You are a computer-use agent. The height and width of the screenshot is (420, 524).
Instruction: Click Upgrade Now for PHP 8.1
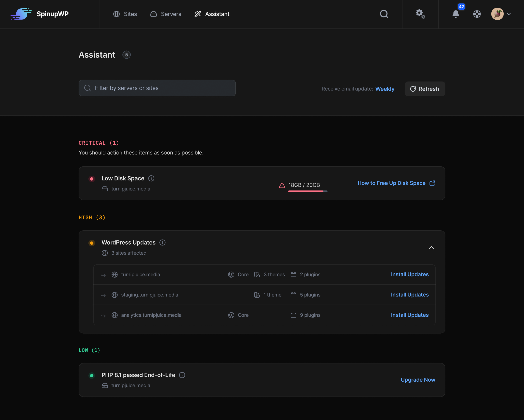pyautogui.click(x=418, y=380)
